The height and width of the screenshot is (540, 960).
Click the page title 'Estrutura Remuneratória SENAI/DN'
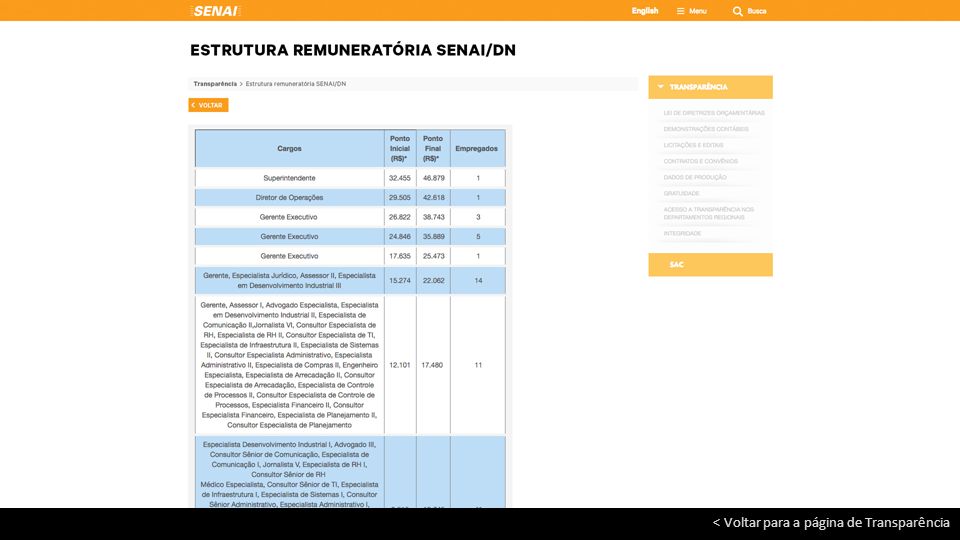[x=353, y=50]
